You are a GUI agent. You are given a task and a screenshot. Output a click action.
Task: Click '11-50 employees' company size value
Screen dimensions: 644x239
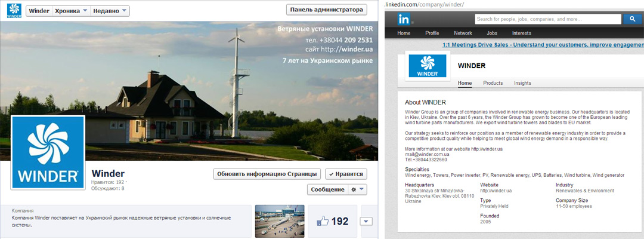pos(574,207)
